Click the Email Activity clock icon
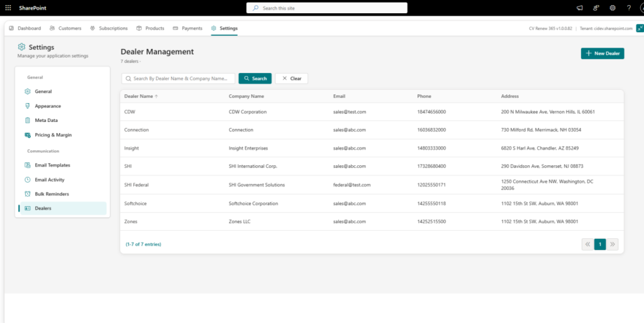The image size is (644, 323). pos(28,180)
